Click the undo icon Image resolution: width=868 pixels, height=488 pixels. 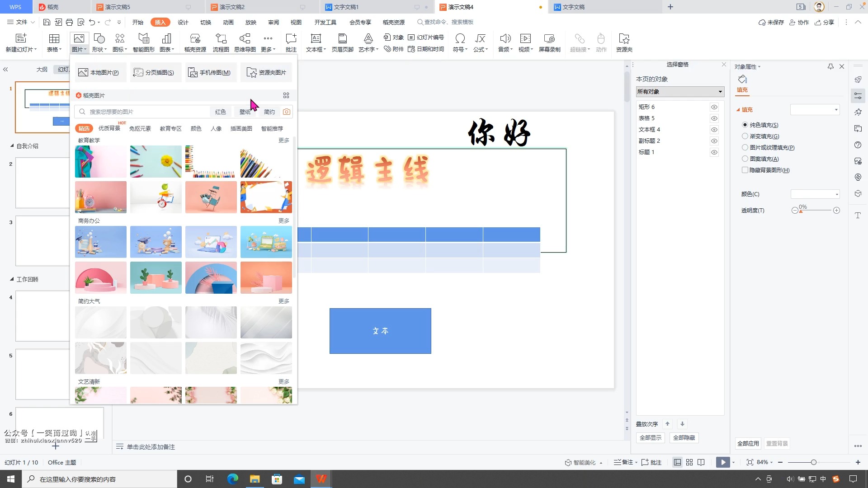(x=92, y=22)
